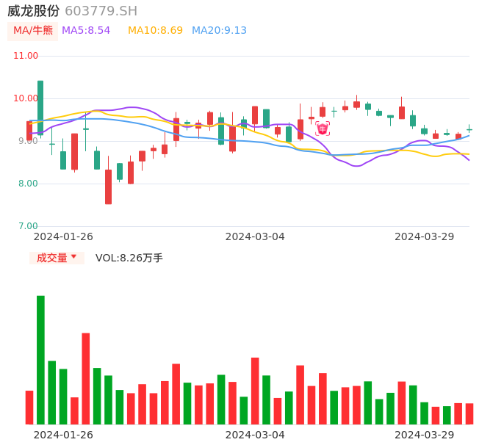
Task: Toggle the MA5 purple line legend
Action: coord(86,31)
